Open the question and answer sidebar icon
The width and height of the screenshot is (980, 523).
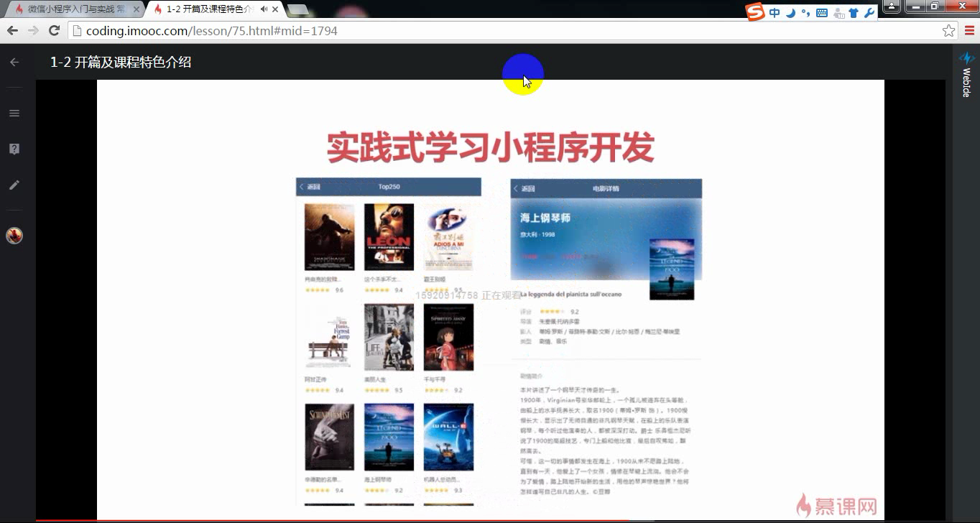(x=14, y=149)
